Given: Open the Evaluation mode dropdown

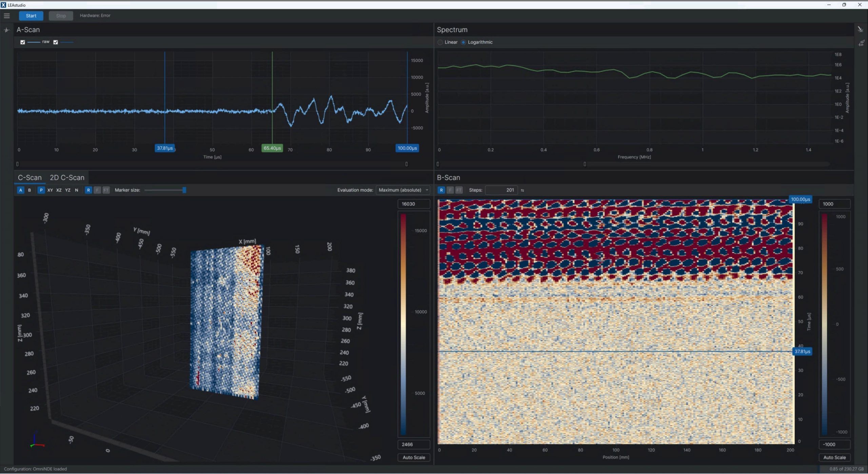Looking at the screenshot, I should [403, 190].
